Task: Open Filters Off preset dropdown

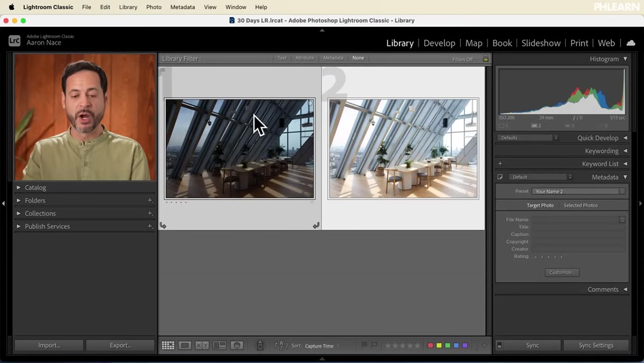Action: [465, 60]
